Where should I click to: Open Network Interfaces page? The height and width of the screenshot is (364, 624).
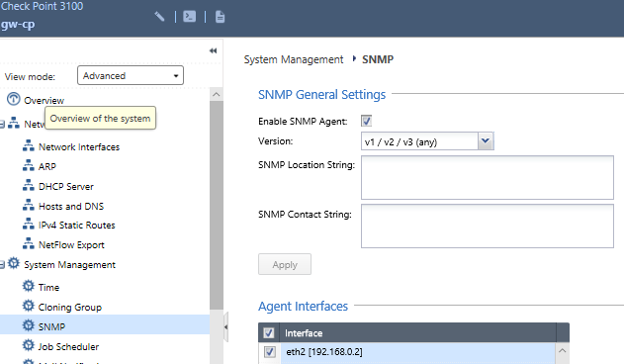(x=79, y=147)
